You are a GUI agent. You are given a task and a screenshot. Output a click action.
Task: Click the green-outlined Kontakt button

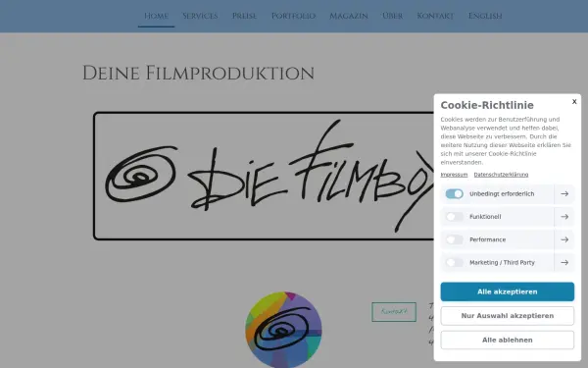(394, 312)
